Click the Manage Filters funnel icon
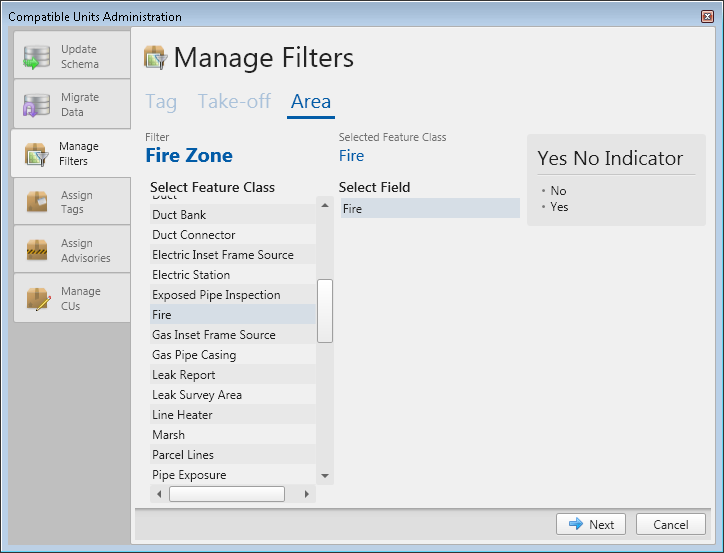Image resolution: width=724 pixels, height=553 pixels. [x=37, y=154]
